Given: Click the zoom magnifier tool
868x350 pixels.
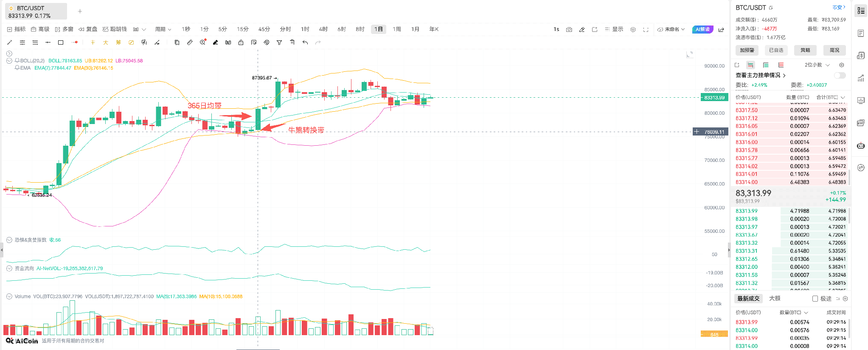Looking at the screenshot, I should pyautogui.click(x=203, y=42).
